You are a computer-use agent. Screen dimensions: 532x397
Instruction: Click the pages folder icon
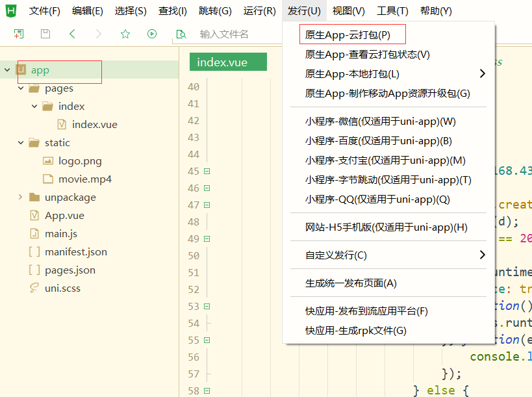pos(34,88)
